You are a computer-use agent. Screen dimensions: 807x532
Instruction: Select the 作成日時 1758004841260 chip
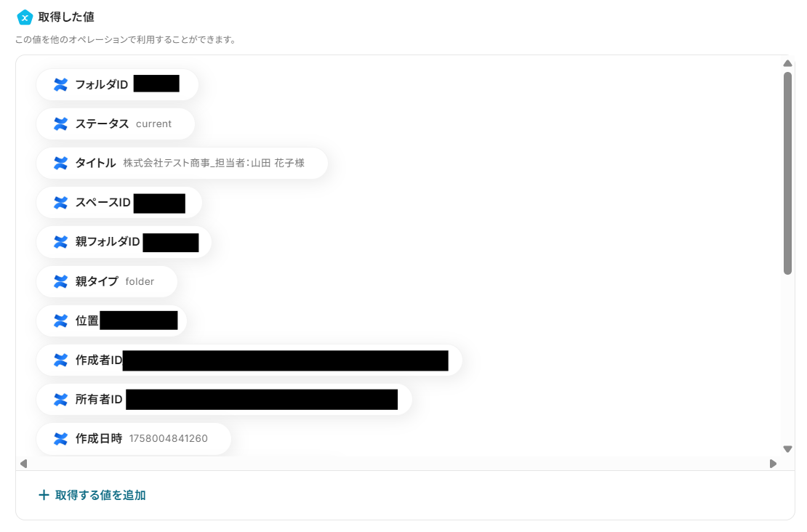134,439
